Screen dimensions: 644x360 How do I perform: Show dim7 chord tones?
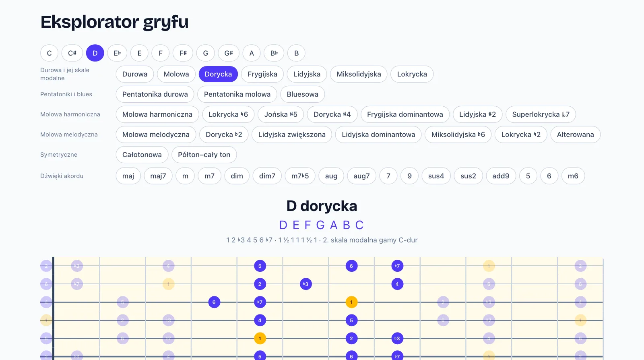267,176
